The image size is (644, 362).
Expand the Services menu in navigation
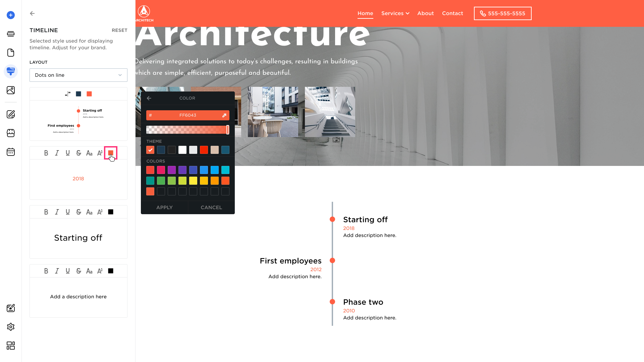pyautogui.click(x=395, y=13)
